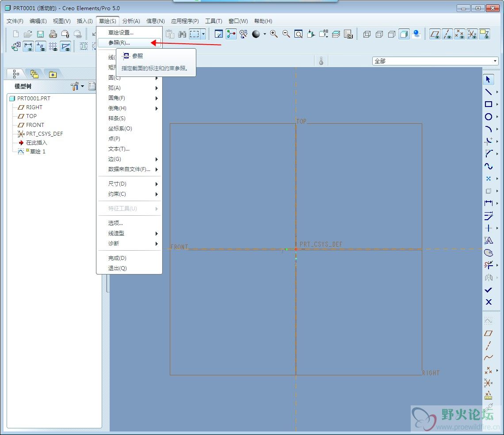Click the blue X to quit sketch
504x435 pixels.
pyautogui.click(x=488, y=302)
